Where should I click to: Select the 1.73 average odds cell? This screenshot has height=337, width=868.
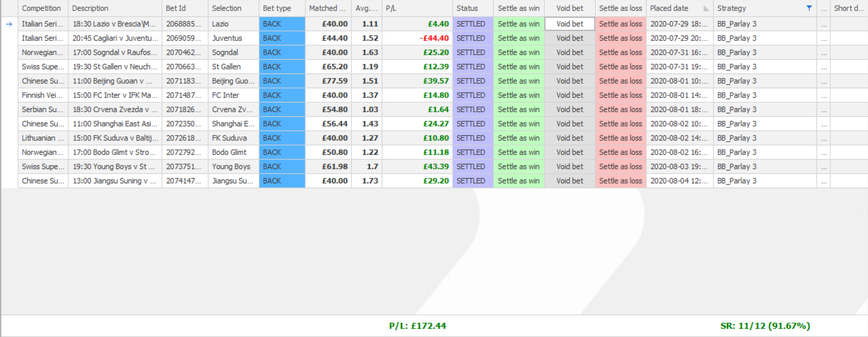(x=366, y=181)
